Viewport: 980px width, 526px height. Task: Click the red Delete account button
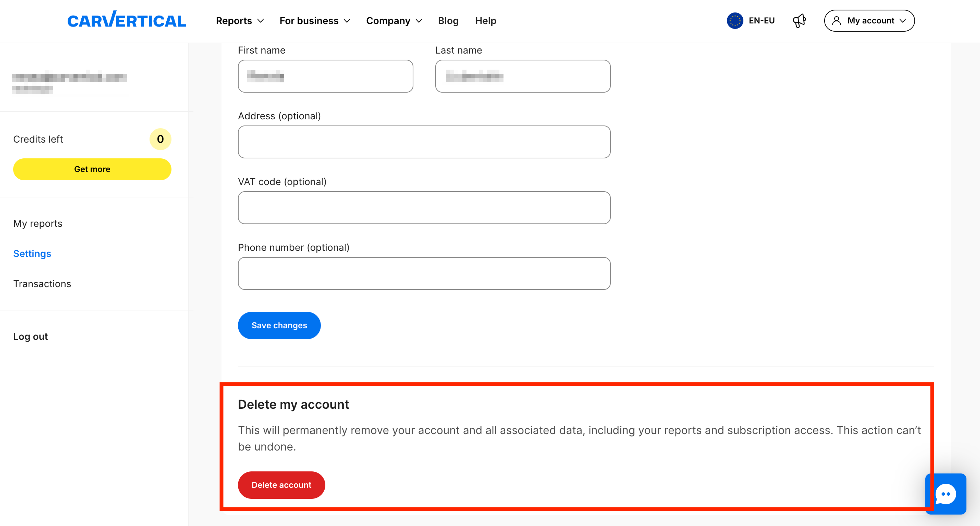click(281, 485)
